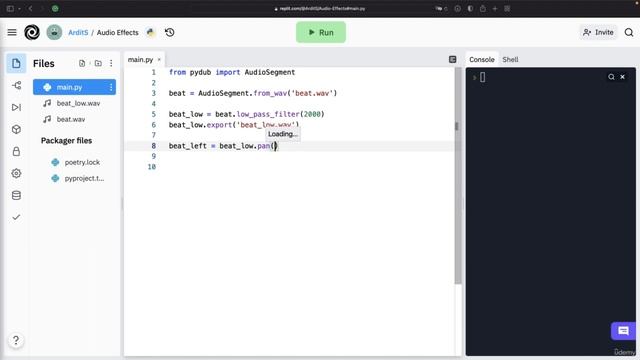
Task: Select the Files icon in sidebar
Action: click(x=16, y=63)
